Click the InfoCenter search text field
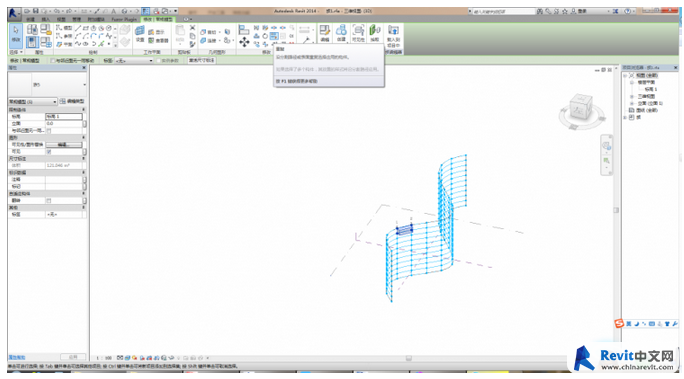Screen dimensions: 684x379 (504, 11)
